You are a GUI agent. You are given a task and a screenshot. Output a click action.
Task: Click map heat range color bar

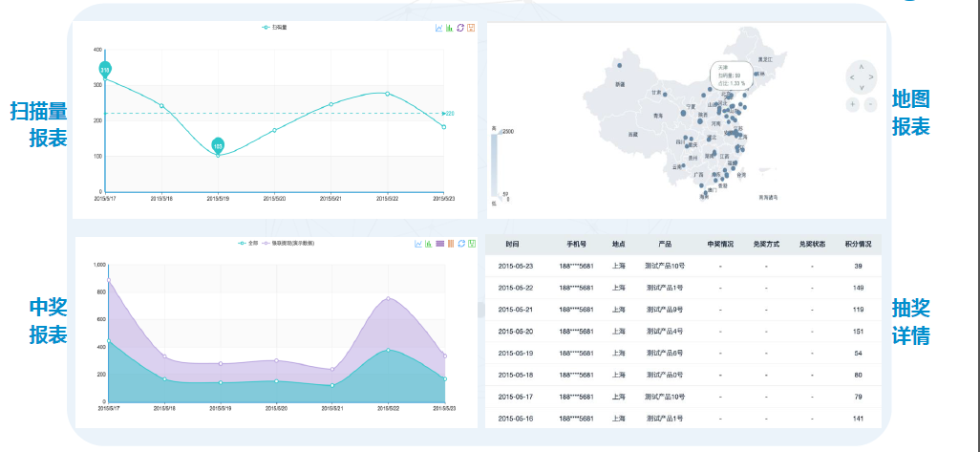(x=493, y=164)
